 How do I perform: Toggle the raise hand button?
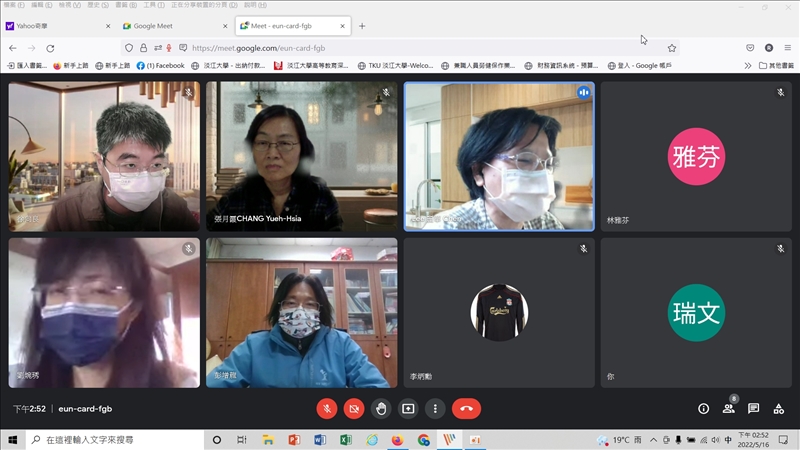pyautogui.click(x=380, y=408)
